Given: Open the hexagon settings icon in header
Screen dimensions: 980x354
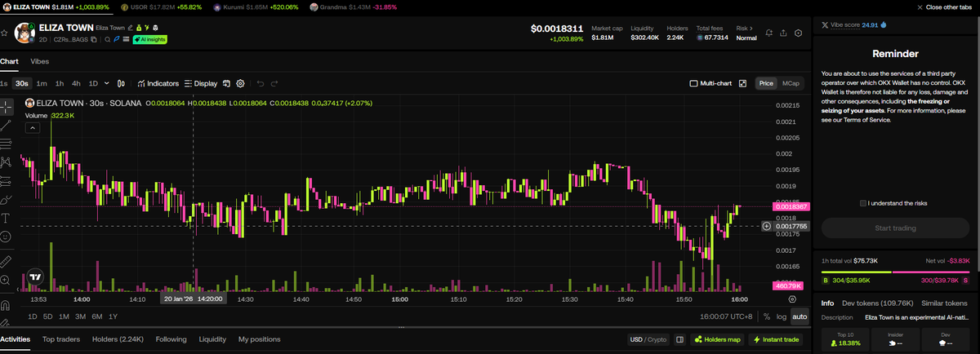Looking at the screenshot, I should 798,33.
